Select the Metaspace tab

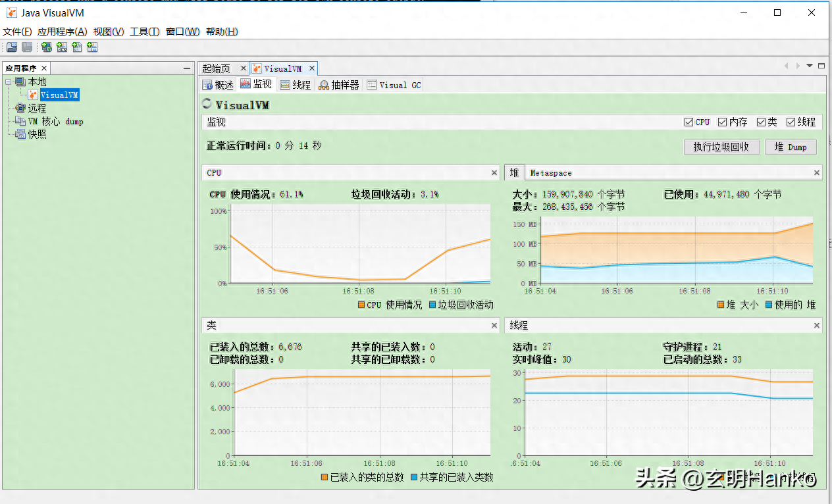click(x=551, y=173)
